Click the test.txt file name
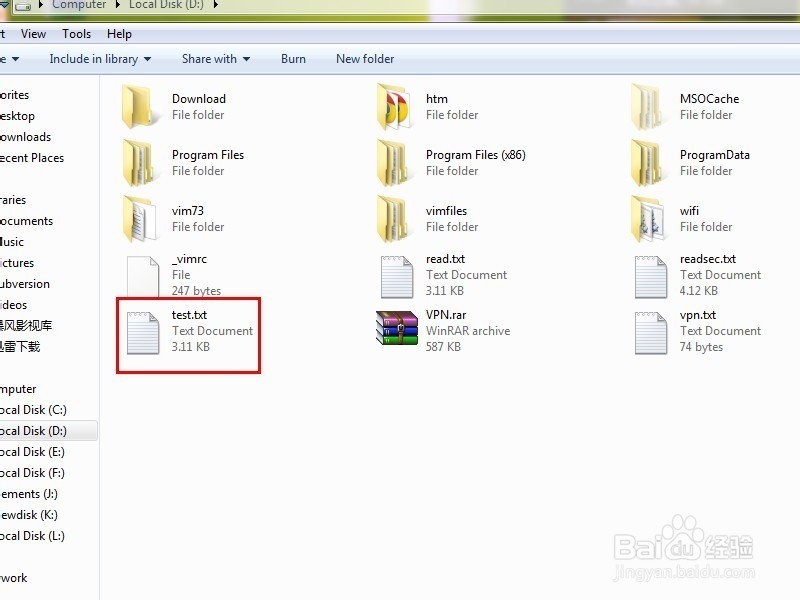800x600 pixels. click(189, 315)
